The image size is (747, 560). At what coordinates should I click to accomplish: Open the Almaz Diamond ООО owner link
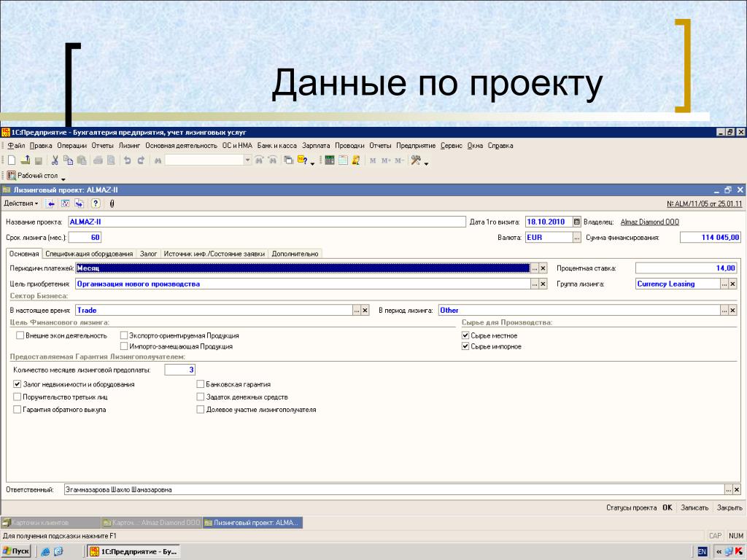649,222
